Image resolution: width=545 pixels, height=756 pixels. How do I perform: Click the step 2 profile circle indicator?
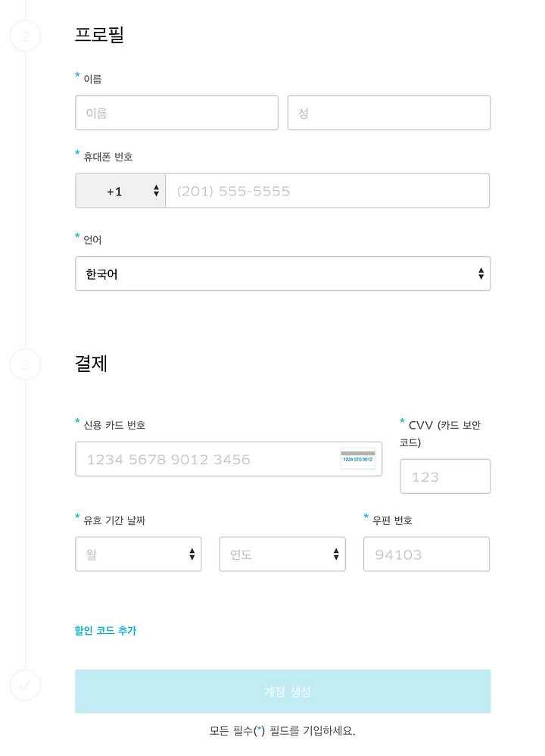(x=25, y=36)
